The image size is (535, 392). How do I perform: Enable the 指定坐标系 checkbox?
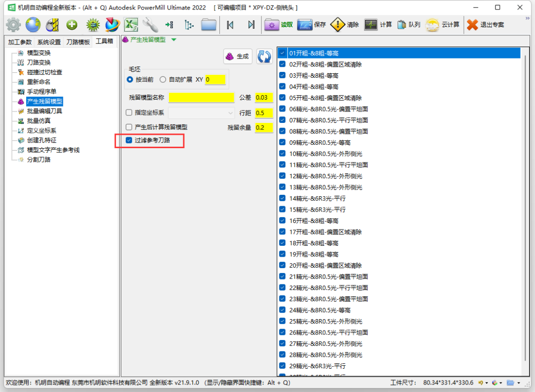click(x=129, y=112)
